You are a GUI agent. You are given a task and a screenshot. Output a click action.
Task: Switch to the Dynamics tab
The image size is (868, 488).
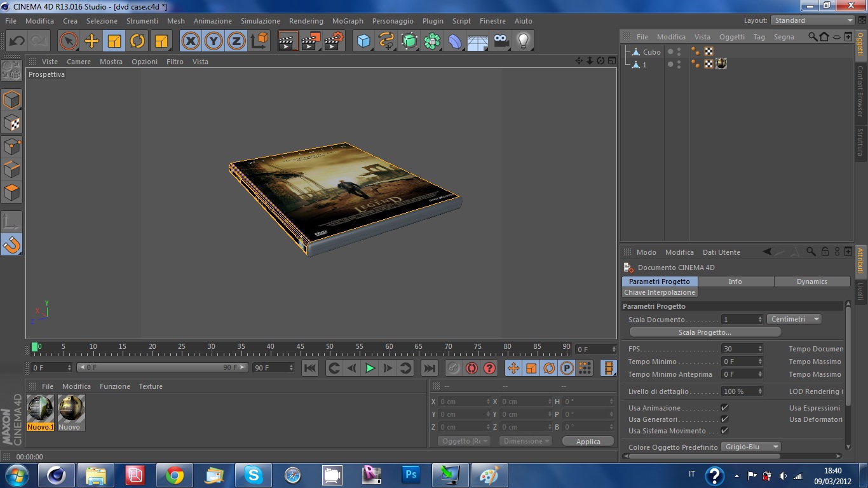(x=811, y=281)
